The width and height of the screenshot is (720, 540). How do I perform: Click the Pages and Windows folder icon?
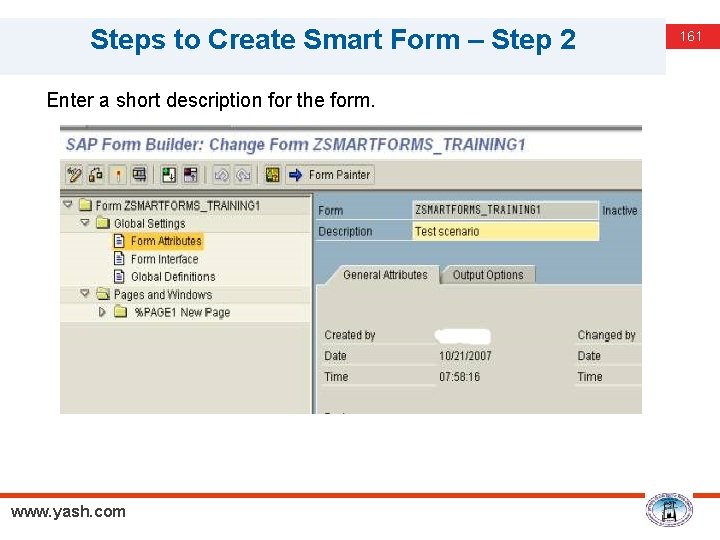pos(102,294)
